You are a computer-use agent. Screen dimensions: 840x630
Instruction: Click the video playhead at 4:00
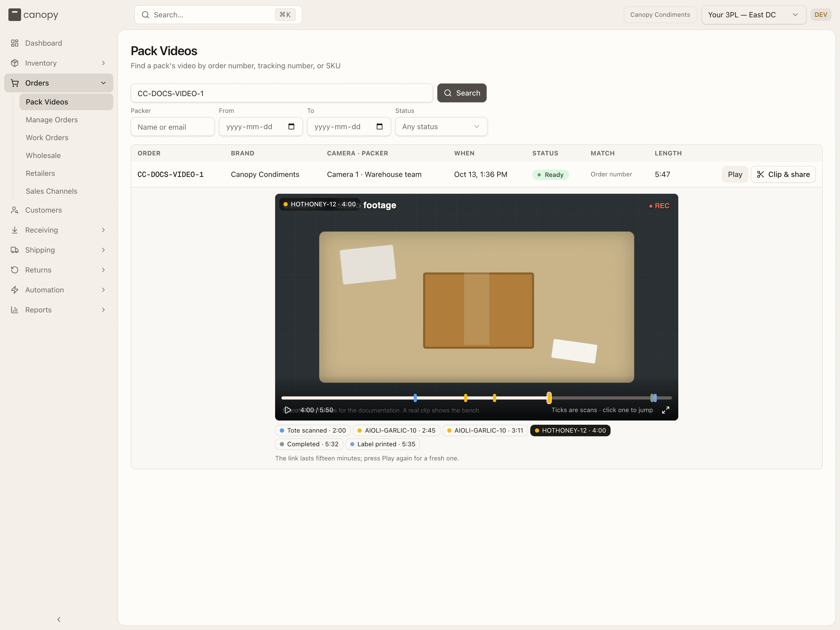(x=549, y=398)
